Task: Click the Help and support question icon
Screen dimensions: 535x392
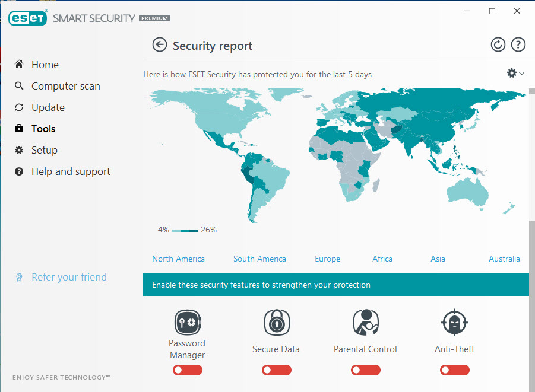Action: 19,171
